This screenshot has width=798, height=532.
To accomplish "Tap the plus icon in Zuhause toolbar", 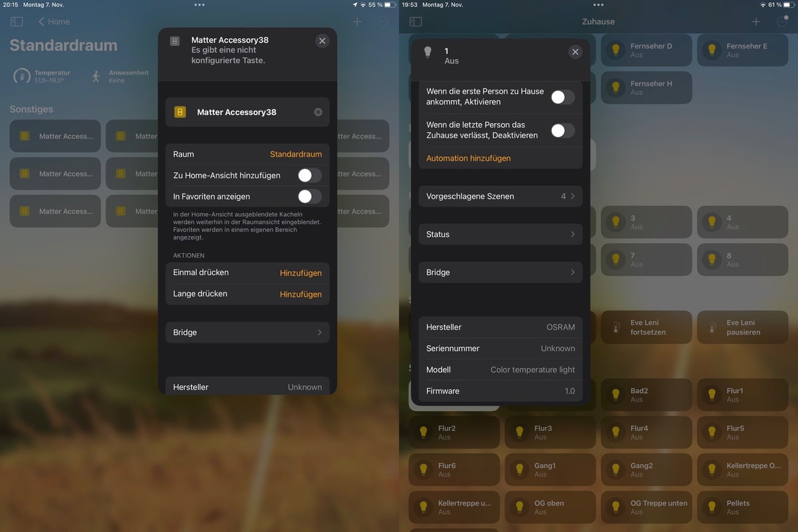I will coord(756,22).
